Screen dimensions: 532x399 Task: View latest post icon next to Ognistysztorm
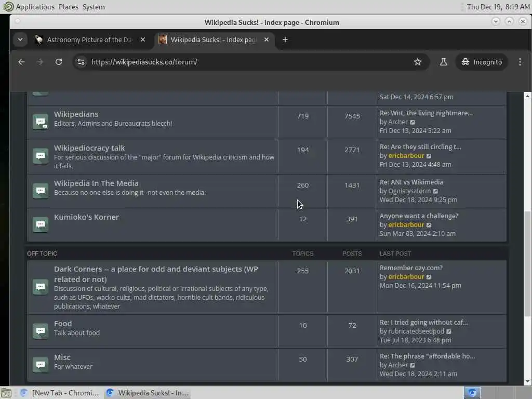[435, 191]
